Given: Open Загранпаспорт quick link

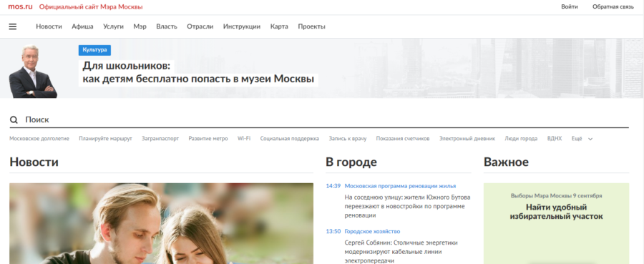Looking at the screenshot, I should coord(160,139).
